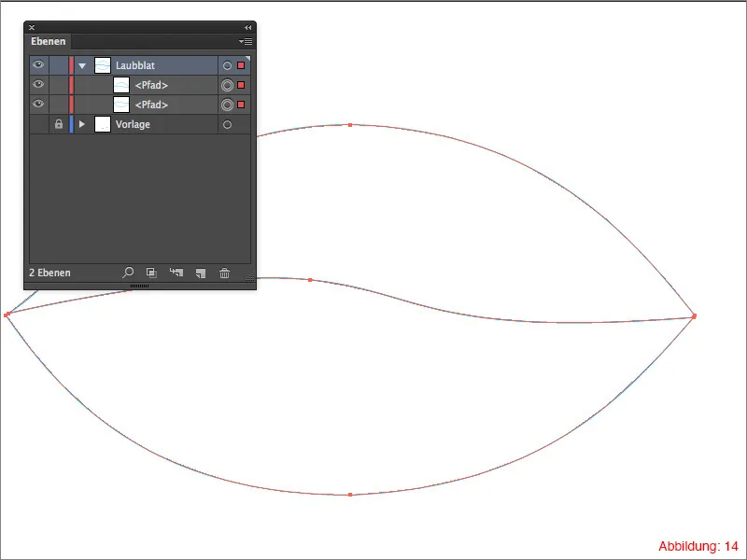Click lower <Pfad> red selection square
747x560 pixels.
pyautogui.click(x=241, y=105)
